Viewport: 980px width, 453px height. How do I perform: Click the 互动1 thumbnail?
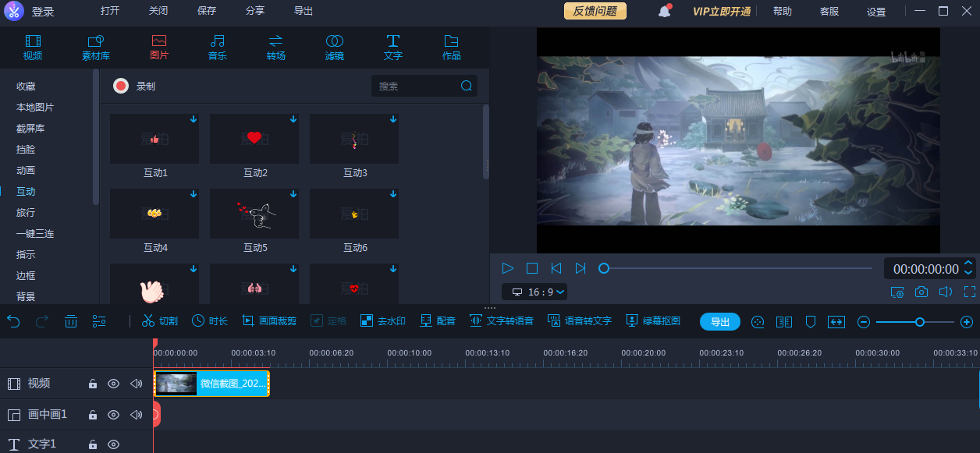(x=154, y=139)
